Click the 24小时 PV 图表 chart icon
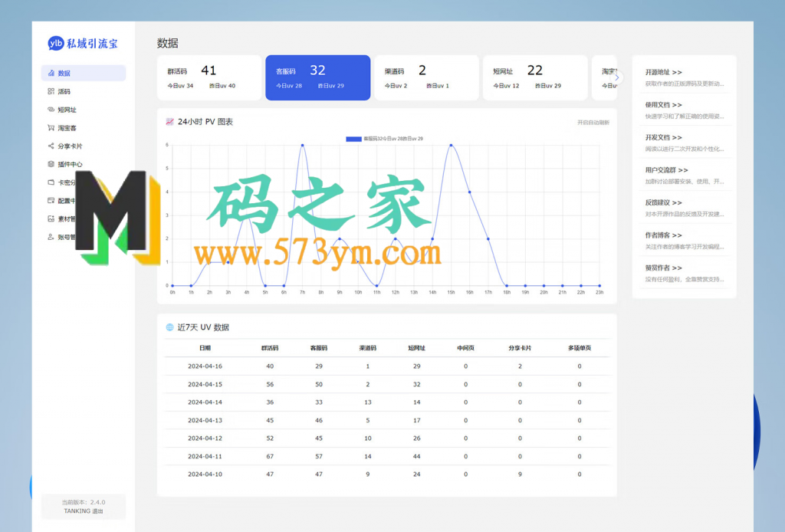 tap(169, 122)
